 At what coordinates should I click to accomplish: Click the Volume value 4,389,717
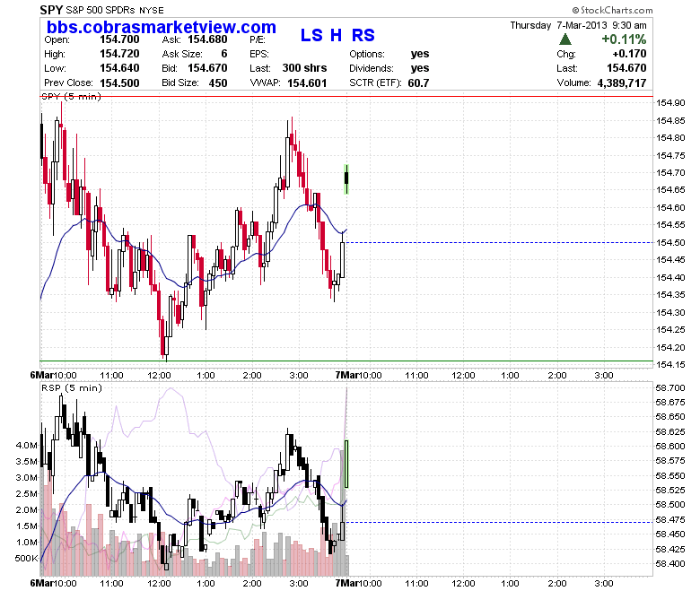[x=622, y=83]
